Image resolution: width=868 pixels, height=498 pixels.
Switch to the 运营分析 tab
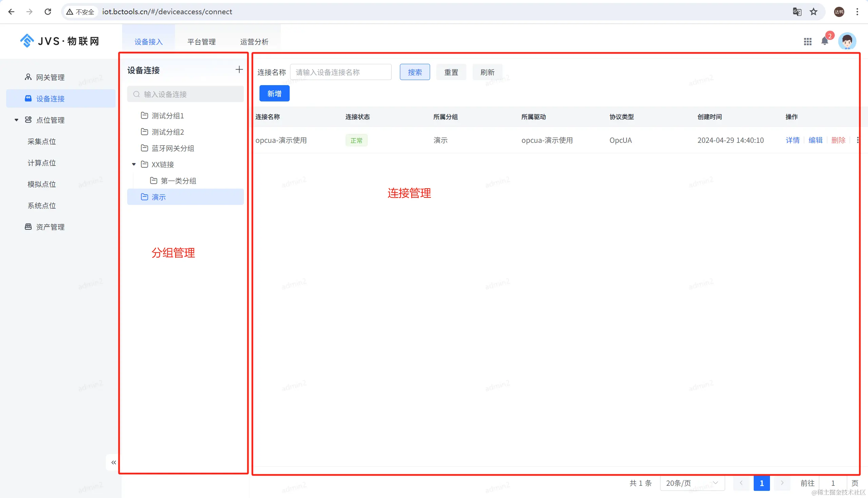[254, 42]
